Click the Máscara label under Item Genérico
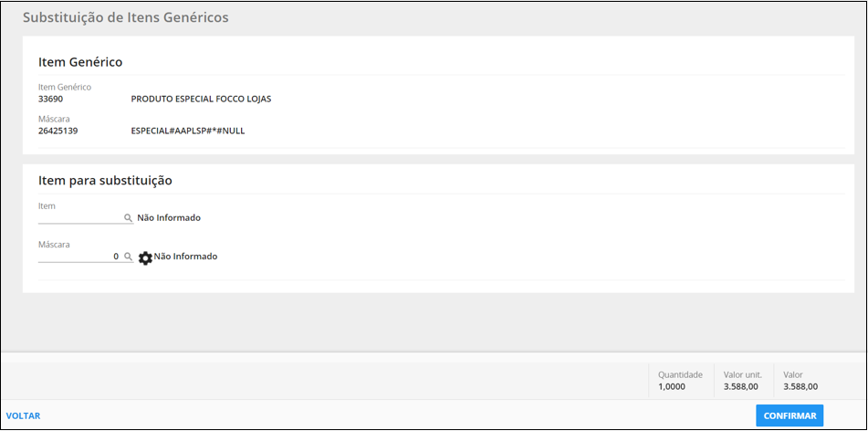The image size is (868, 431). (x=54, y=119)
